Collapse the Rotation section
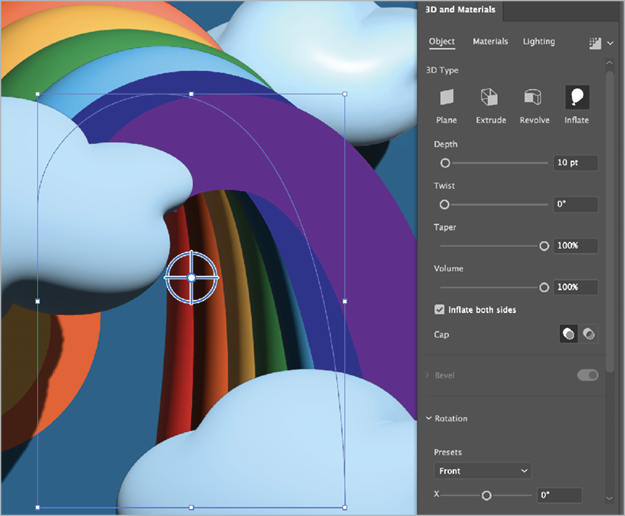 429,418
